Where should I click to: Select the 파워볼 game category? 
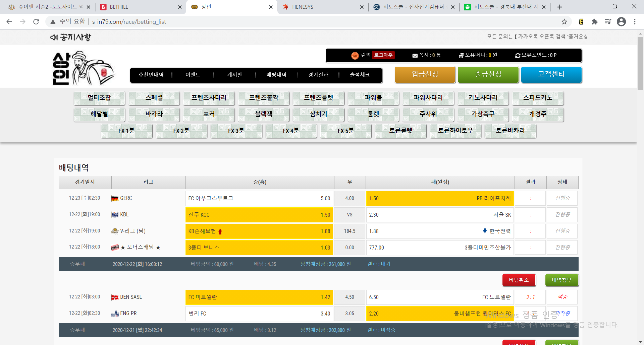(x=373, y=98)
